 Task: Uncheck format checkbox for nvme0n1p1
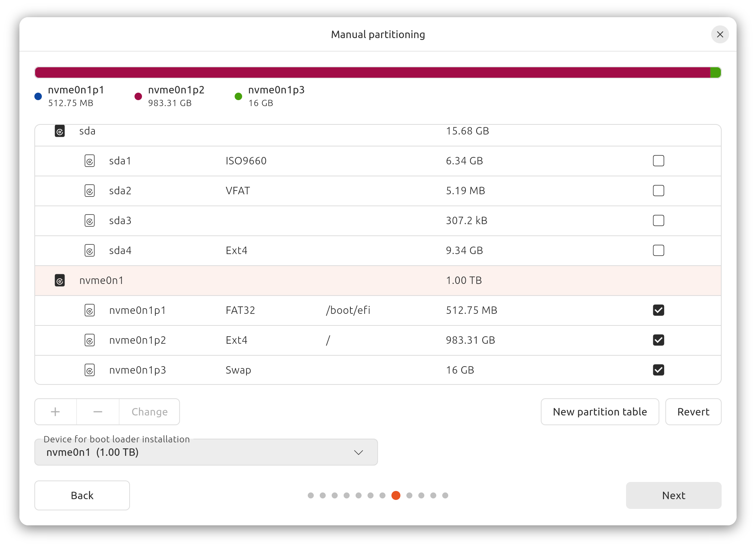pos(659,310)
